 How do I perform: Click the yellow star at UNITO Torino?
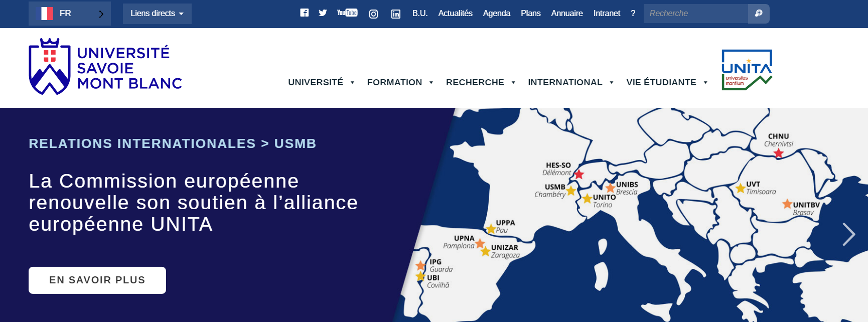click(587, 198)
